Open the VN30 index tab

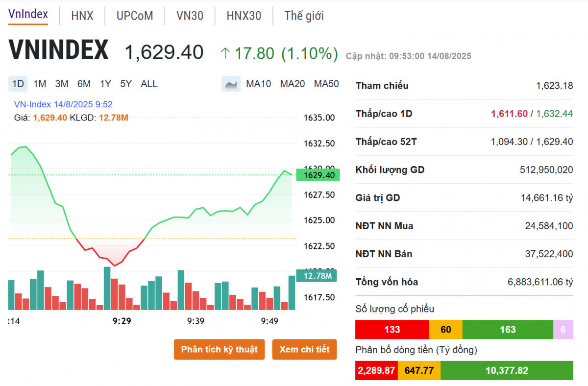pyautogui.click(x=190, y=16)
